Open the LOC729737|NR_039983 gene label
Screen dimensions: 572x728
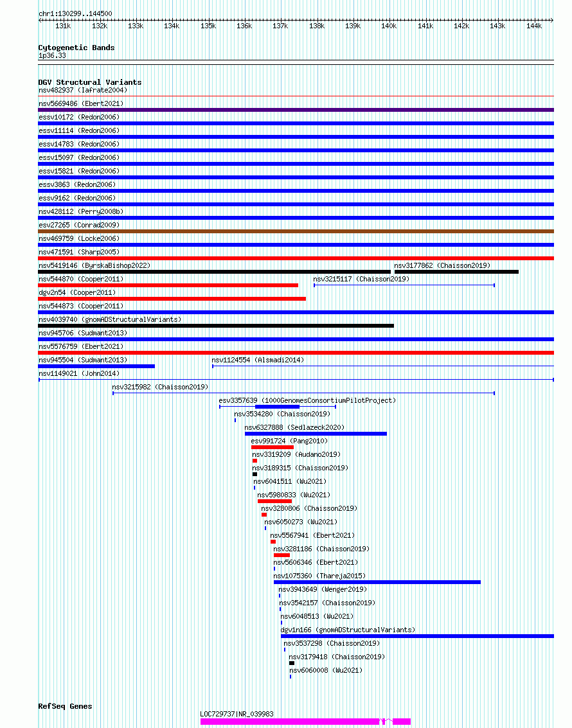point(237,714)
